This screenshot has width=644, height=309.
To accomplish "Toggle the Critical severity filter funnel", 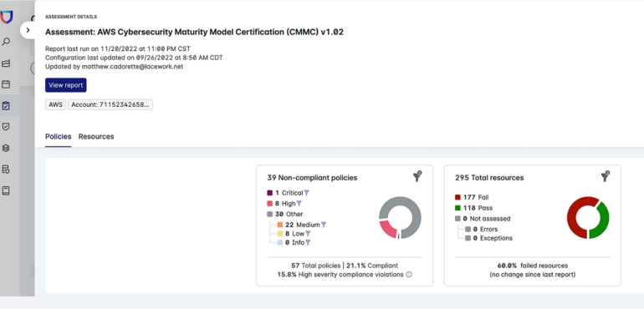I will tap(306, 193).
